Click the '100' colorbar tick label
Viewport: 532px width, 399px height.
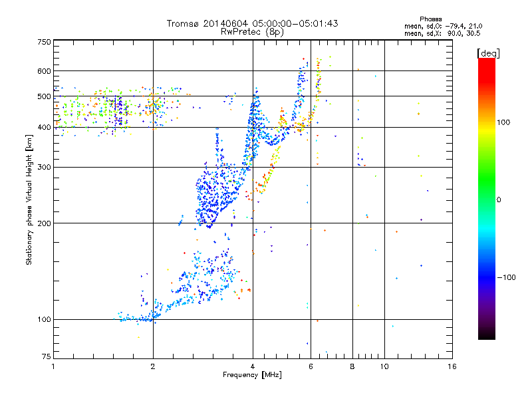pyautogui.click(x=503, y=122)
